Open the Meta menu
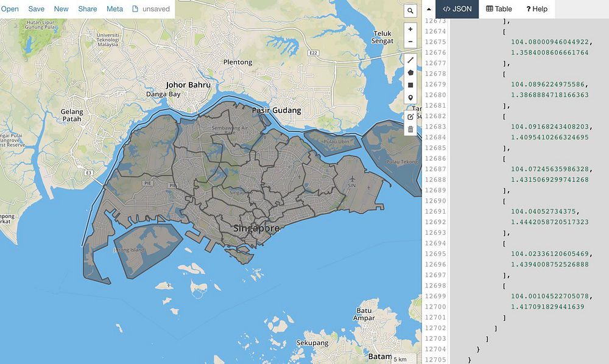Image resolution: width=609 pixels, height=364 pixels. click(114, 9)
